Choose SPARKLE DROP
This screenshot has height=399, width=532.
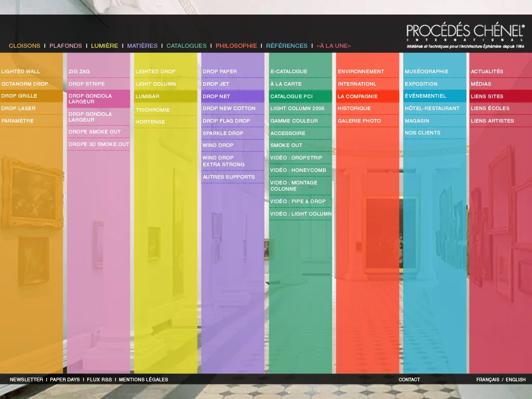point(223,134)
